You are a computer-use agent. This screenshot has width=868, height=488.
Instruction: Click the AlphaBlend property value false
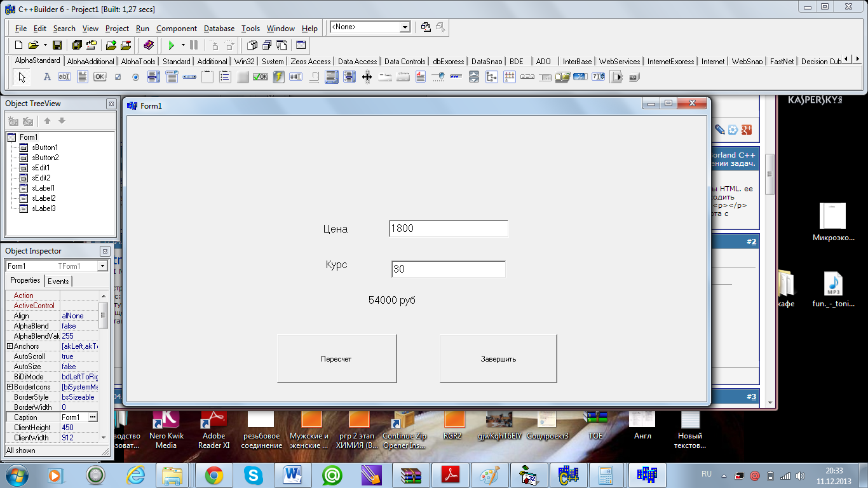(79, 326)
